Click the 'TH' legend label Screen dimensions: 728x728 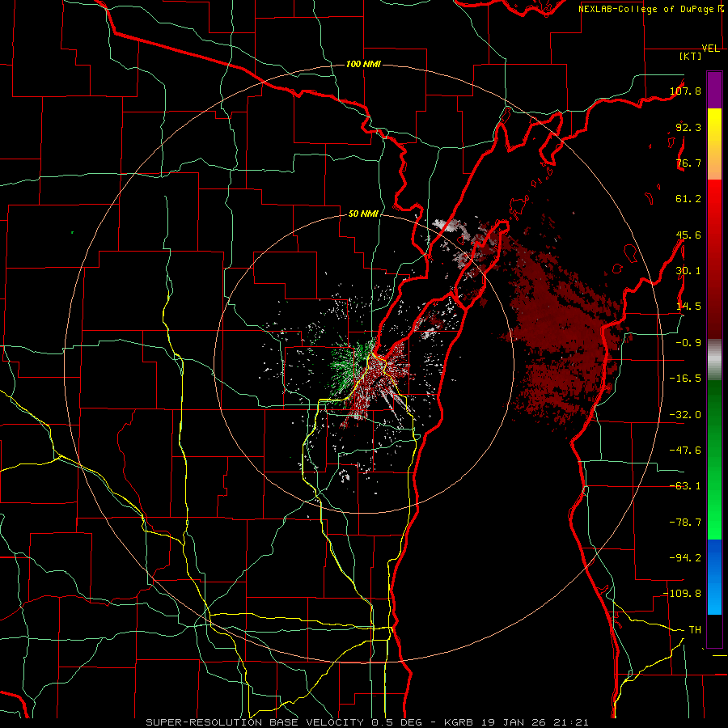pos(695,630)
